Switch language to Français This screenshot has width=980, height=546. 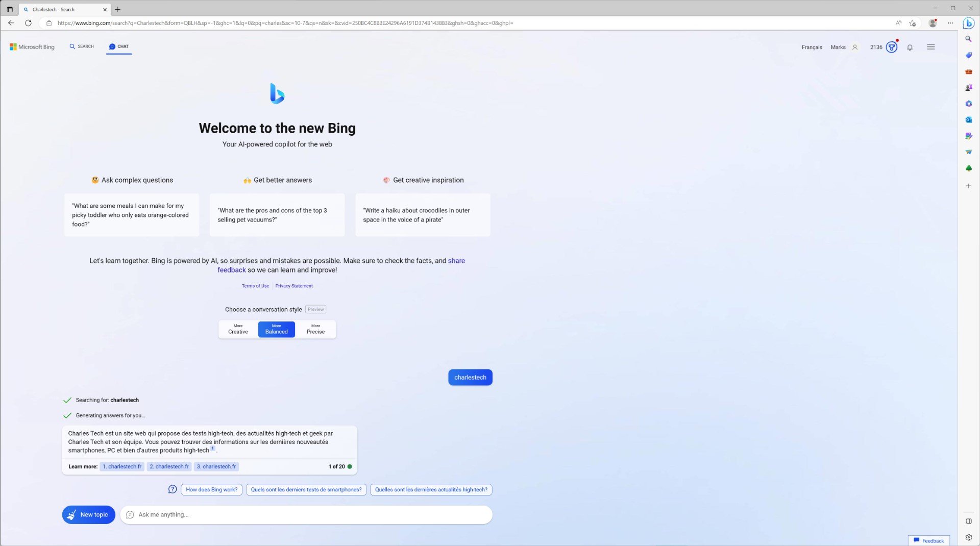point(812,47)
